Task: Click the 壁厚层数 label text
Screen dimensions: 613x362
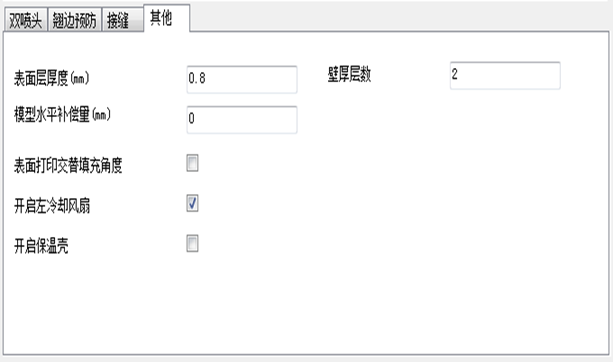Action: (x=349, y=74)
